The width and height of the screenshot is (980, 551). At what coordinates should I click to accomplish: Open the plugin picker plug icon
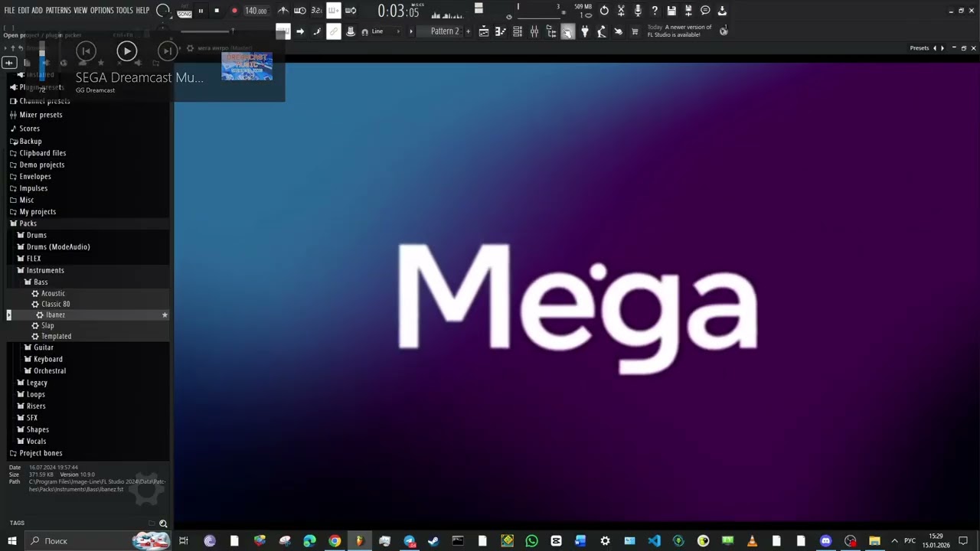pyautogui.click(x=584, y=31)
